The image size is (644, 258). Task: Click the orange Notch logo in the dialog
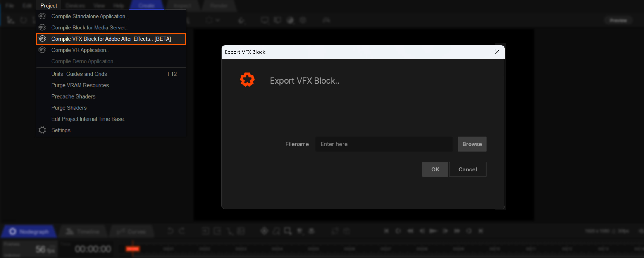(247, 80)
